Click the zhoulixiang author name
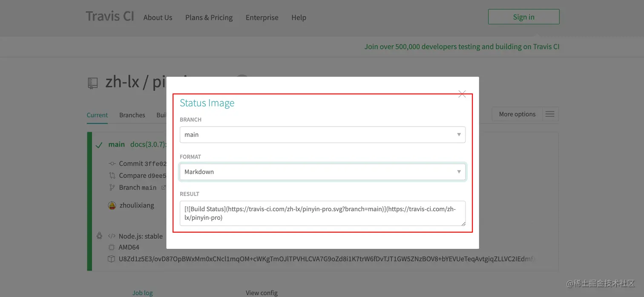The width and height of the screenshot is (644, 297). [137, 205]
